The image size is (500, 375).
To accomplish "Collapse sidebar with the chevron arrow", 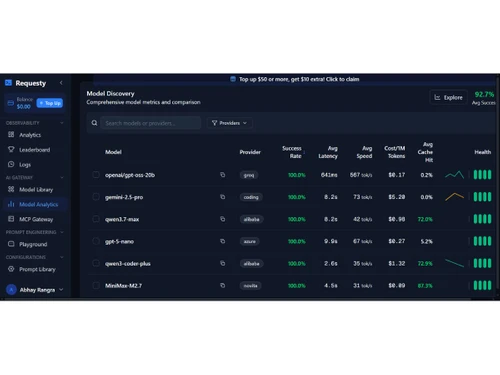I will pyautogui.click(x=61, y=83).
